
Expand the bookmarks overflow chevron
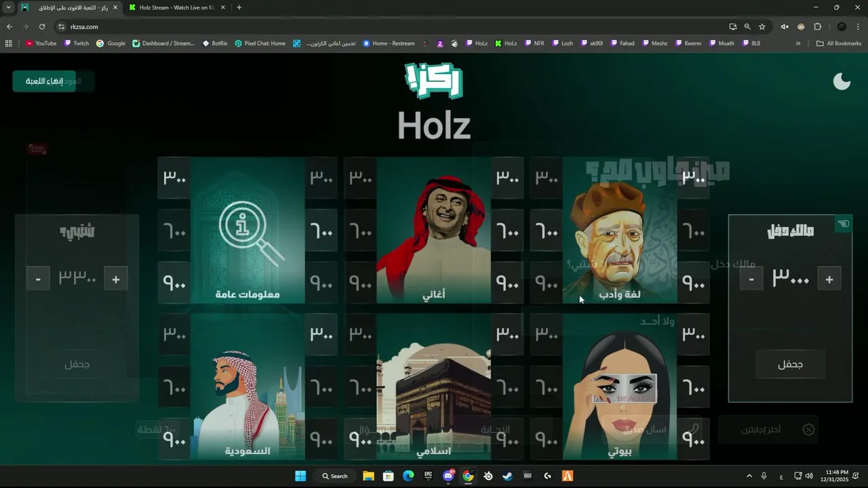click(798, 43)
